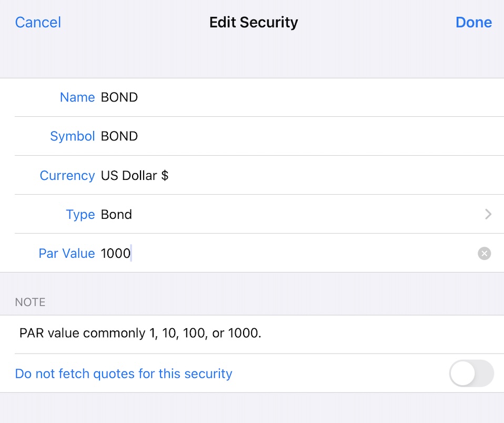Clear the Par Value field with the x icon
Screen dimensions: 504x423
point(484,254)
